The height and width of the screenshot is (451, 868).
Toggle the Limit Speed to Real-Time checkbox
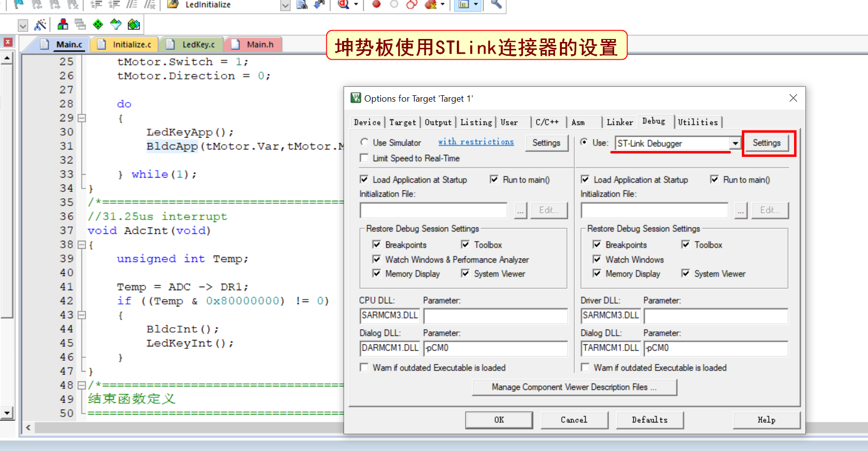tap(364, 158)
